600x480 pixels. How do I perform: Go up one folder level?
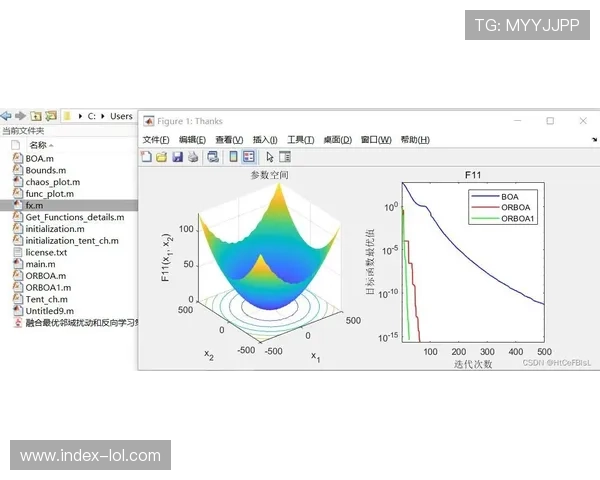(x=35, y=116)
